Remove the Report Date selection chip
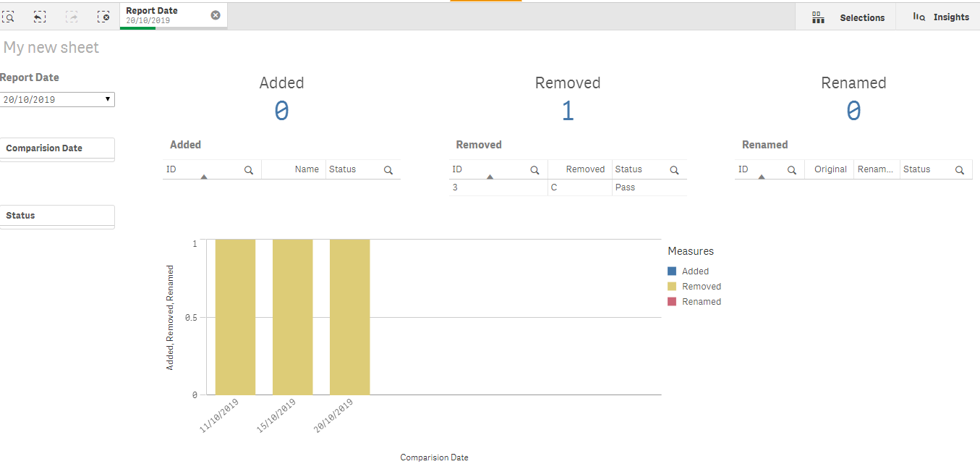The height and width of the screenshot is (464, 980). tap(216, 15)
